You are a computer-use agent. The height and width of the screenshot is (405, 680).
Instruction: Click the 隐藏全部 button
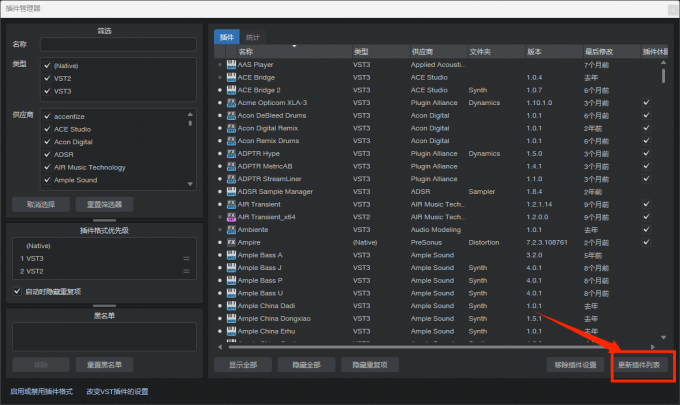coord(306,365)
